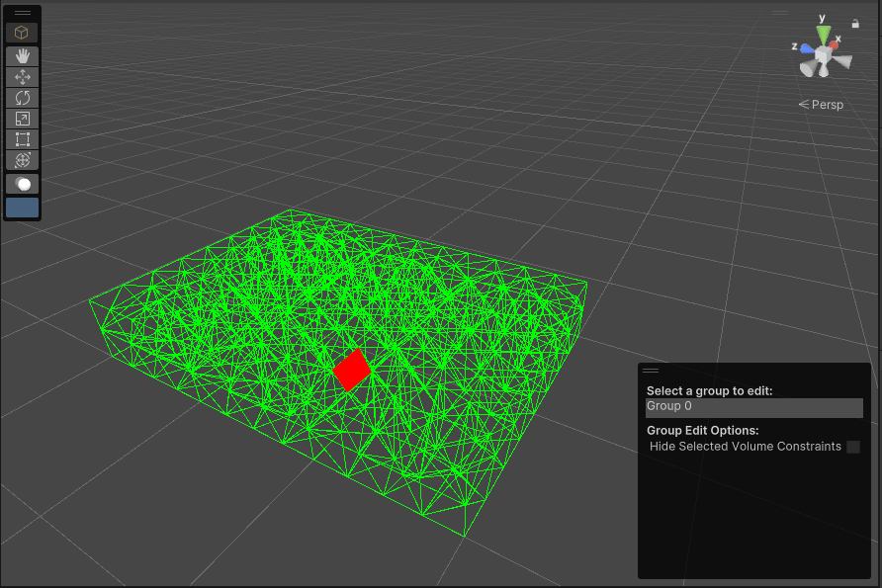Image resolution: width=882 pixels, height=588 pixels.
Task: Toggle the white sphere tool option
Action: 22,183
